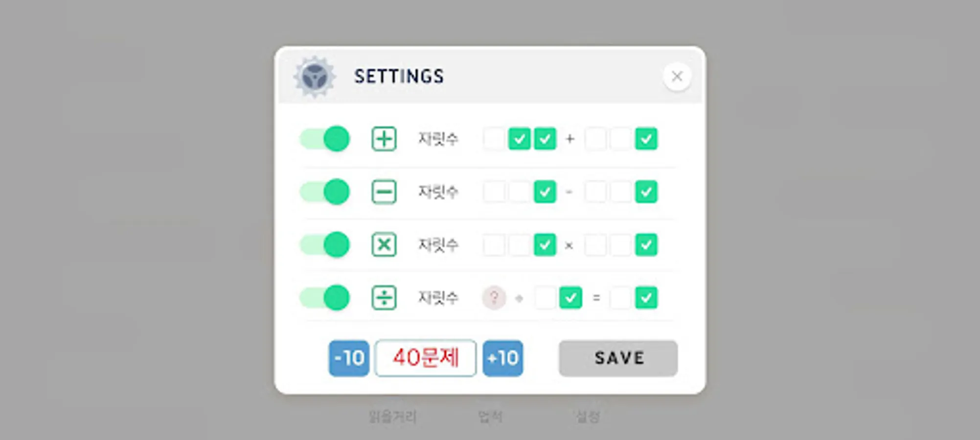Click the division operator icon
This screenshot has height=440, width=980.
point(384,297)
